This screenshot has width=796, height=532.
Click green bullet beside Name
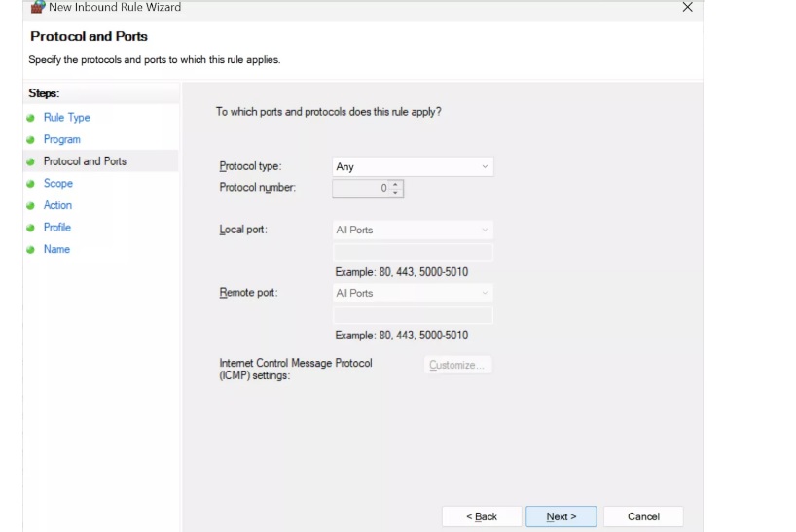[x=30, y=250]
